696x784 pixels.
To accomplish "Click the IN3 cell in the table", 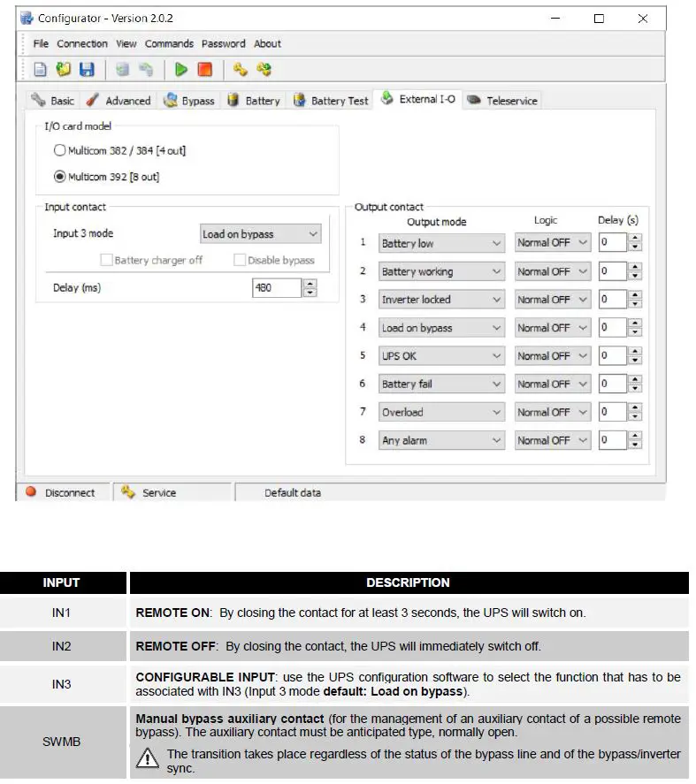I will tap(62, 683).
